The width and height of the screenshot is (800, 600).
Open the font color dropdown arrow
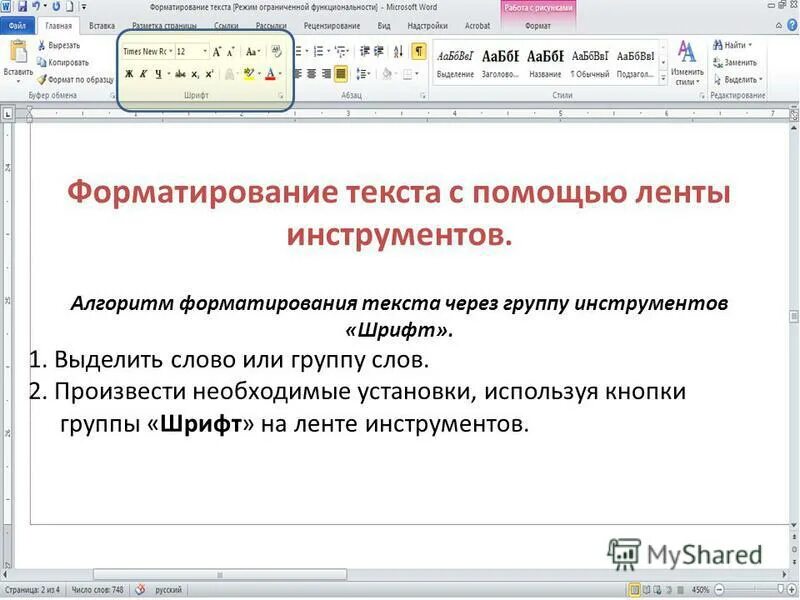click(280, 72)
